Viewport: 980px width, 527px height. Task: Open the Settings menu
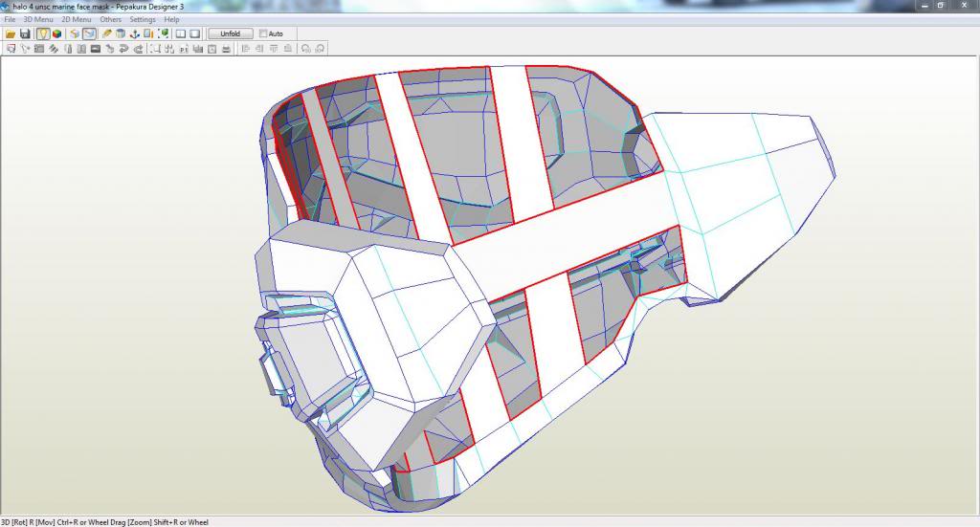click(x=143, y=19)
